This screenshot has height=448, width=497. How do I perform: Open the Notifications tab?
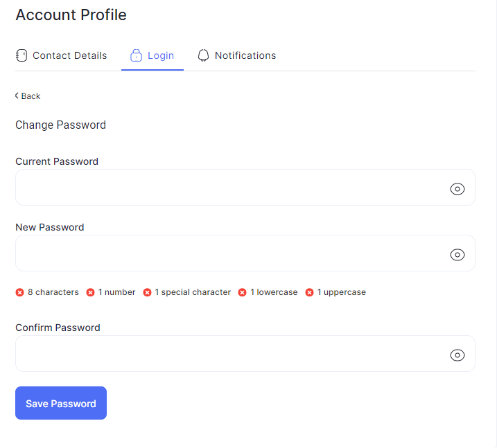tap(237, 55)
